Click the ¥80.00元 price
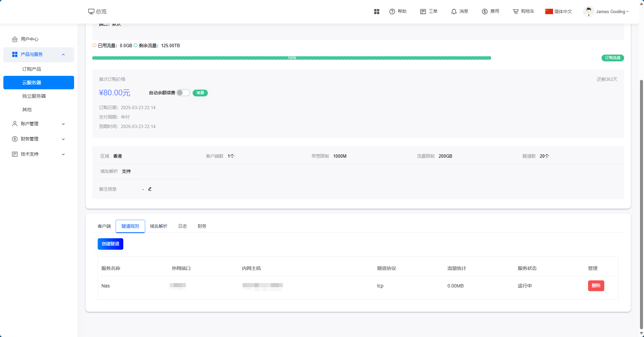Screen dimensions: 644x337 115,93
